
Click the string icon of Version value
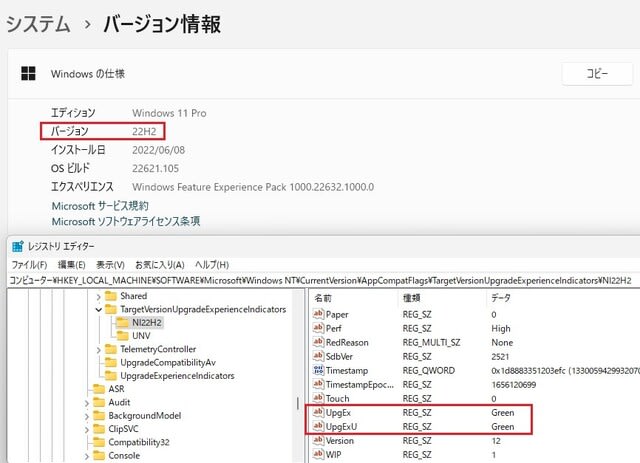pos(318,440)
